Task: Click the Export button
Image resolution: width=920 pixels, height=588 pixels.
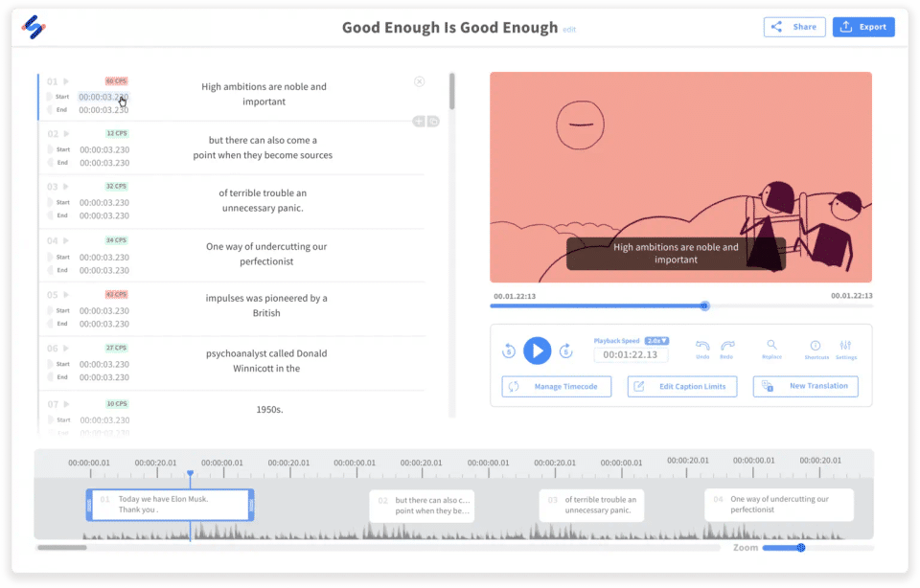Action: tap(863, 27)
